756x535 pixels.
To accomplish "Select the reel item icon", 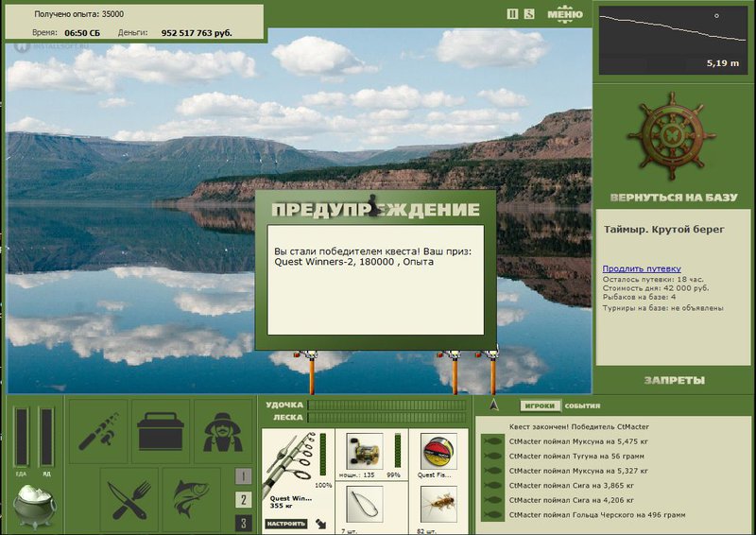I will pos(364,451).
